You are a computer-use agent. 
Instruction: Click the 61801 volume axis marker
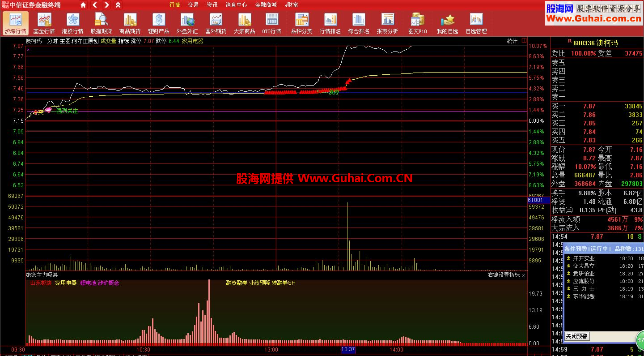(x=538, y=201)
